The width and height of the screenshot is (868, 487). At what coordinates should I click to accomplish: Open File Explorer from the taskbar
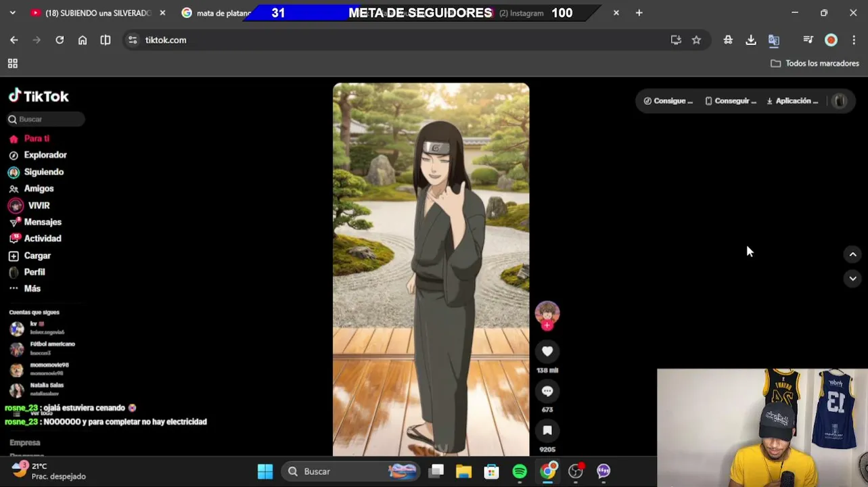coord(463,471)
